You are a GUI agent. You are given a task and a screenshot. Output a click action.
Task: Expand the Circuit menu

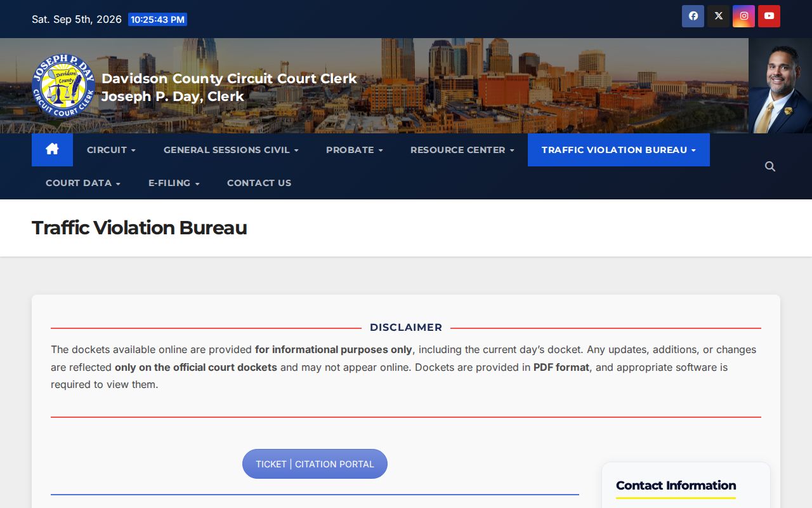111,150
